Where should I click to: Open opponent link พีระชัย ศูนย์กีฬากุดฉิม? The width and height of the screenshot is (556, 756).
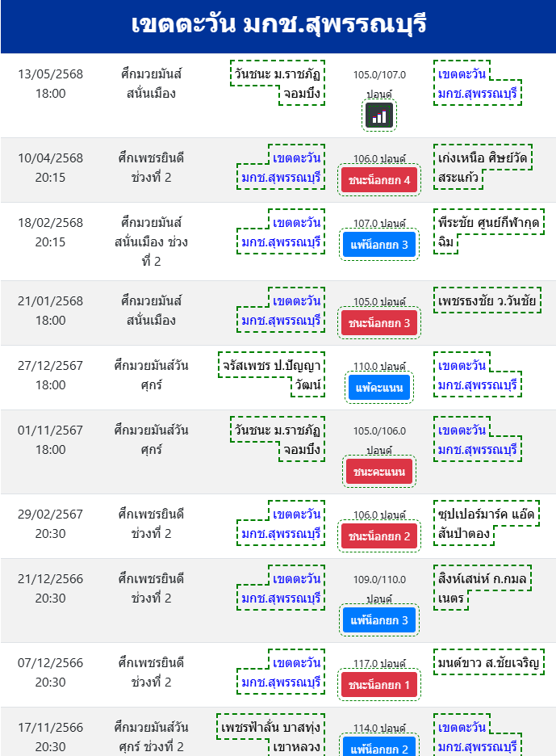point(488,232)
